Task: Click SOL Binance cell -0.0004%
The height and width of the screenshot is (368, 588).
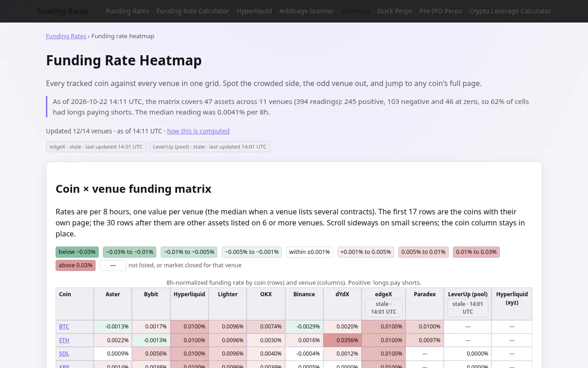Action: coord(304,353)
